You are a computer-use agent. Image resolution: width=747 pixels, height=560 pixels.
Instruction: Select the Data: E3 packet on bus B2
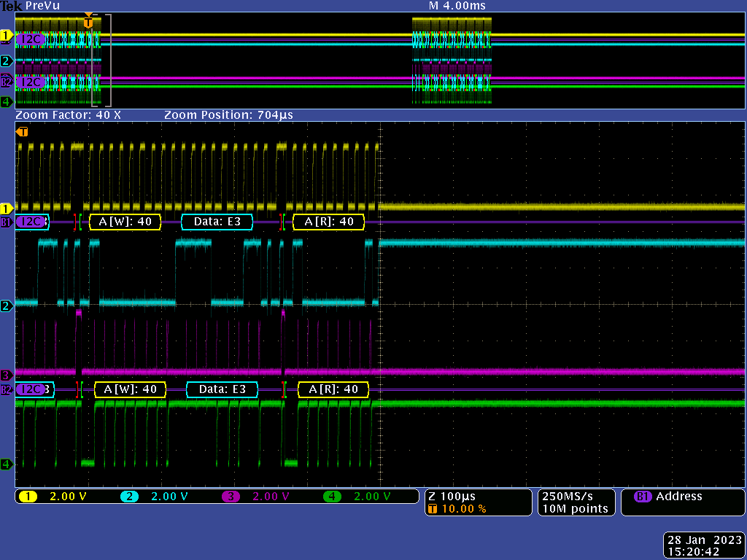coord(222,389)
